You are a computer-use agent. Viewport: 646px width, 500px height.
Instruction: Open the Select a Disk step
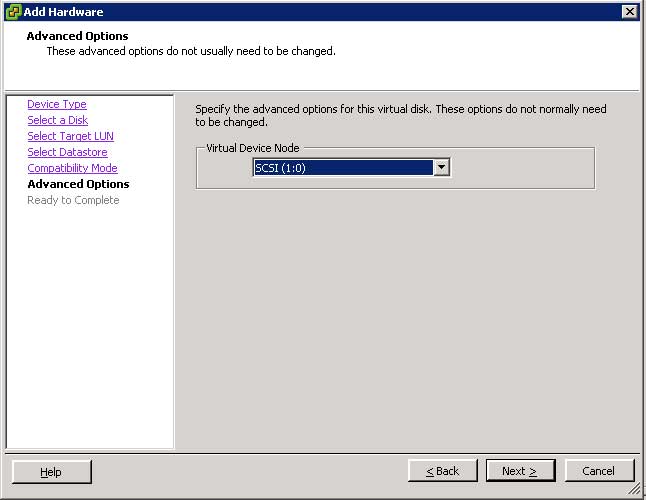click(58, 120)
